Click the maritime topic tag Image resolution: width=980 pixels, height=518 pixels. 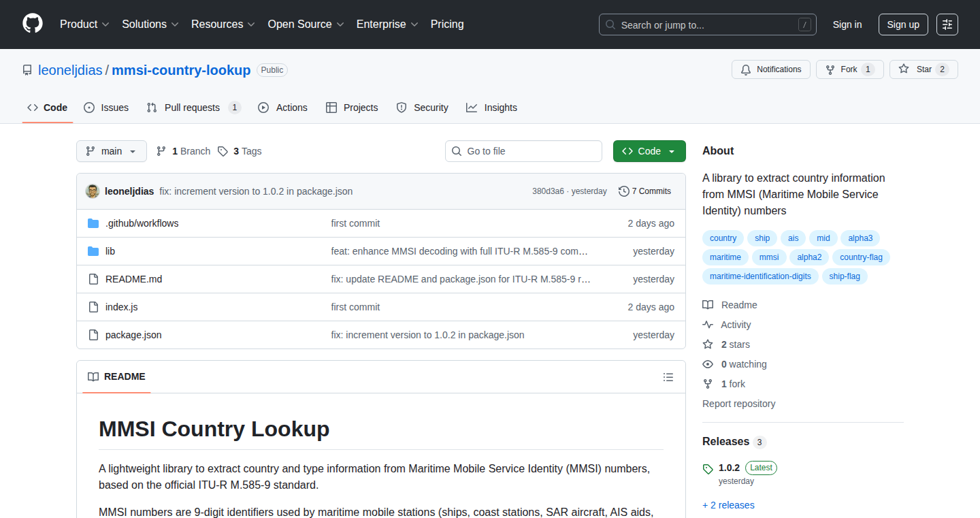point(725,257)
